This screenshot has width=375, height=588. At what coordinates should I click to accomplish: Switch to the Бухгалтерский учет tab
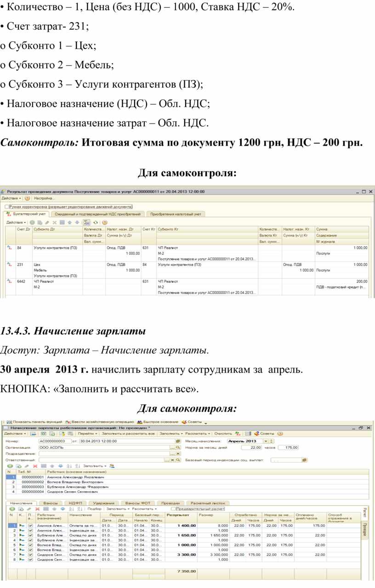click(27, 214)
